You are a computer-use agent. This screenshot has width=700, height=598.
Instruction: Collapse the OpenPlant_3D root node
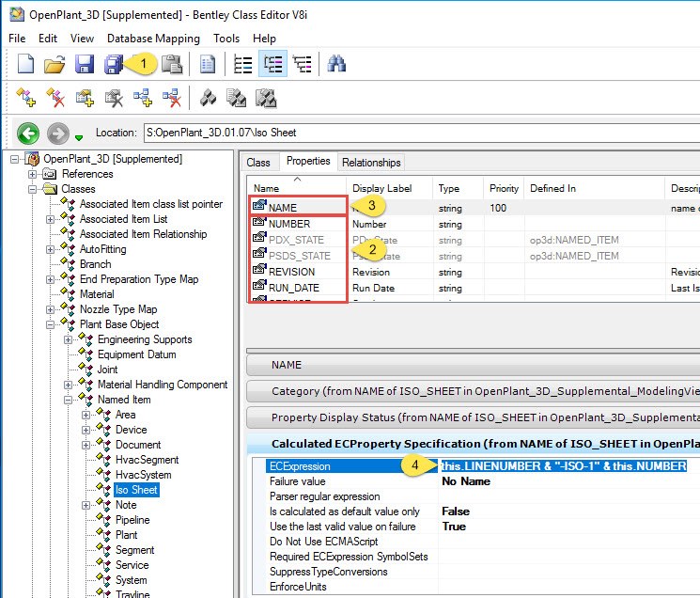click(15, 159)
